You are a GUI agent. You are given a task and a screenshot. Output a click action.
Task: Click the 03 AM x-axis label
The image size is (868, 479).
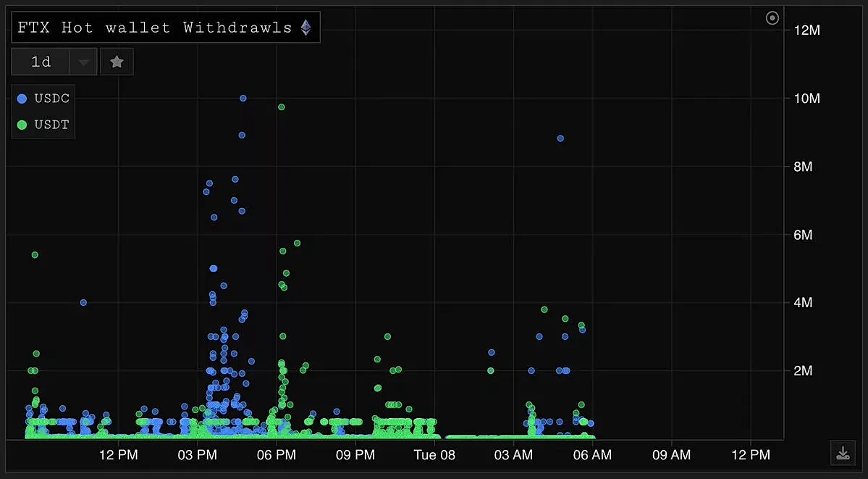click(513, 455)
